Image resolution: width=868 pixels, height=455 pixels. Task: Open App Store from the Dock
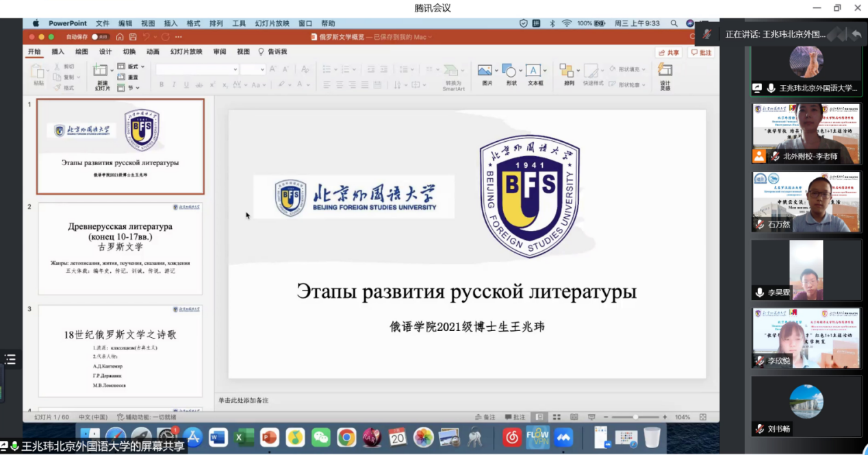192,437
